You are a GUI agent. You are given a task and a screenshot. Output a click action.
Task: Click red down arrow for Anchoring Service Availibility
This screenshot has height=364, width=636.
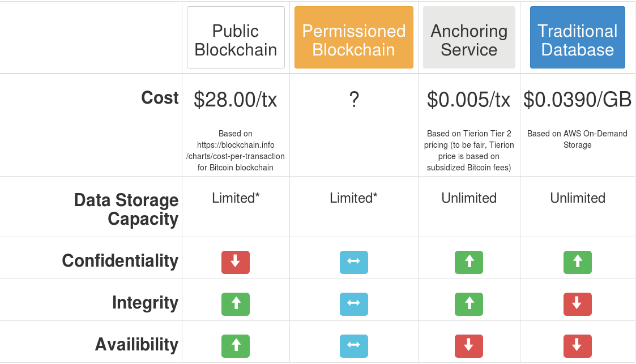pos(469,346)
